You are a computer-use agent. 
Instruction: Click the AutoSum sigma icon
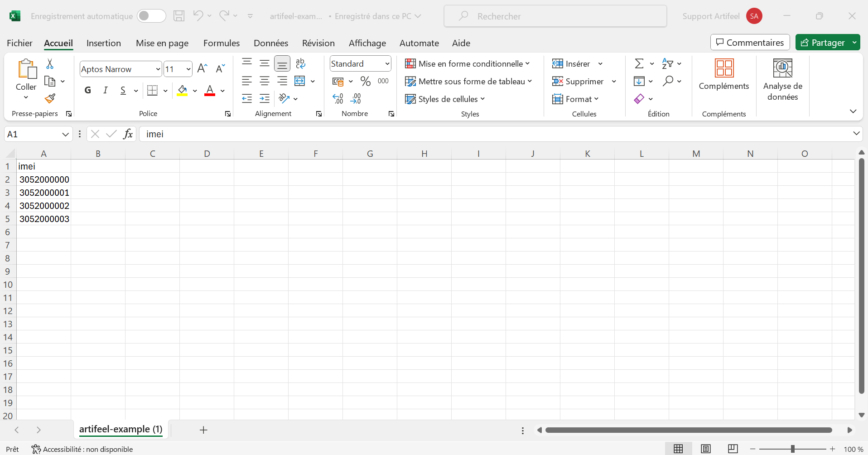(x=639, y=64)
